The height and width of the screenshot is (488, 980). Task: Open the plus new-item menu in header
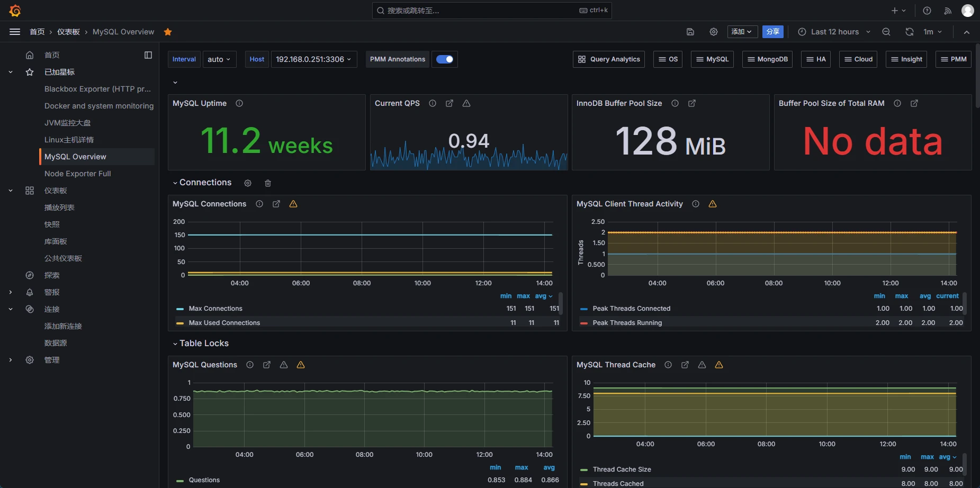(898, 11)
